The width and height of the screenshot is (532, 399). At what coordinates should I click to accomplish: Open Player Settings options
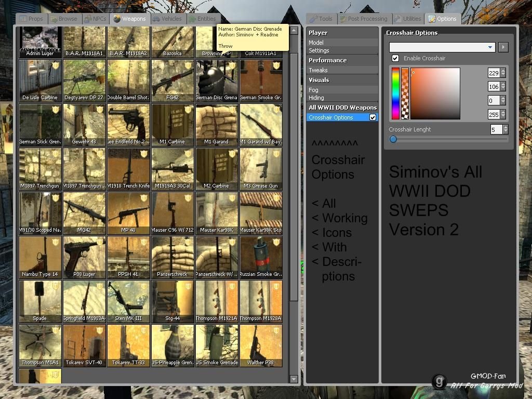coord(342,50)
